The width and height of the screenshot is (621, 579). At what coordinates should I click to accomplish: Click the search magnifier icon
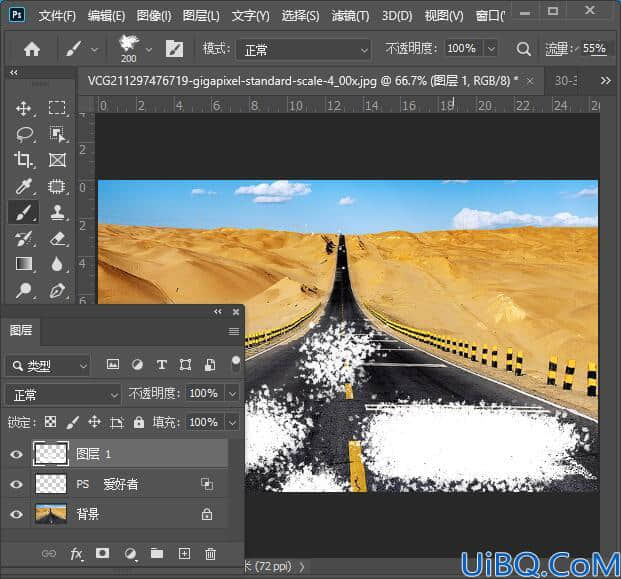[x=523, y=49]
